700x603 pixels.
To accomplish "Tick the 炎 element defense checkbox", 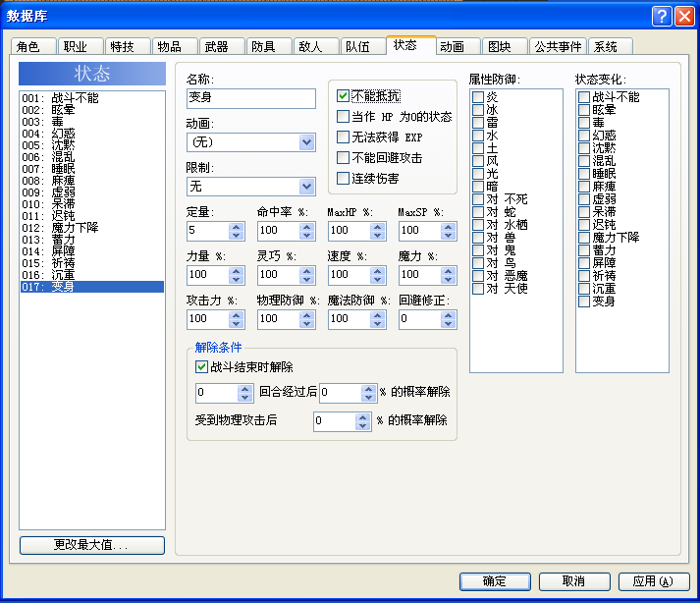I will pyautogui.click(x=478, y=97).
